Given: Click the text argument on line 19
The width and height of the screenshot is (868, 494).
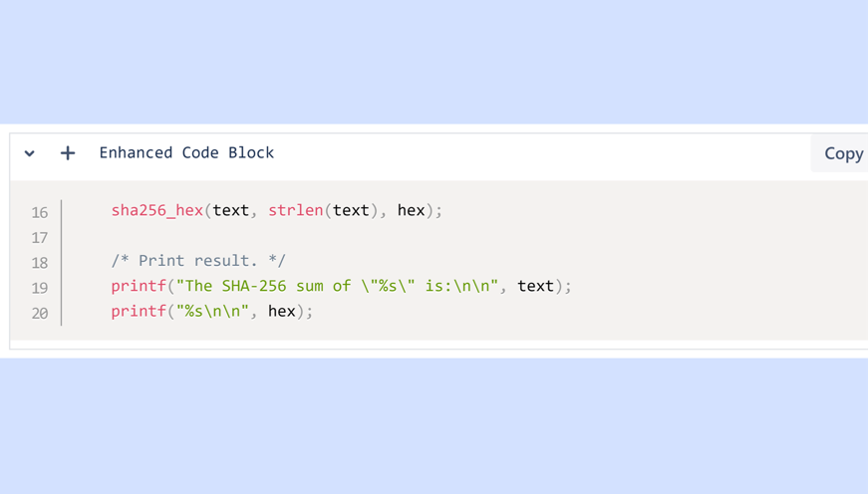Looking at the screenshot, I should (535, 286).
